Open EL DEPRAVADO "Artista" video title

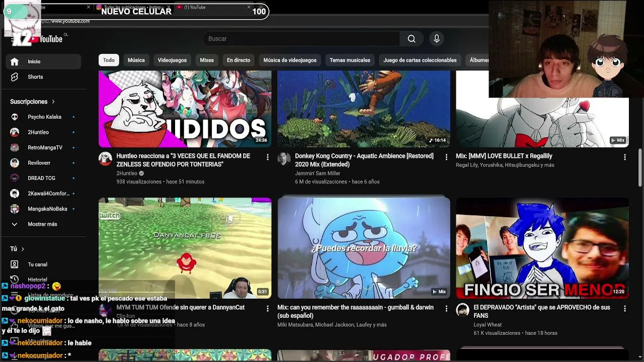542,312
